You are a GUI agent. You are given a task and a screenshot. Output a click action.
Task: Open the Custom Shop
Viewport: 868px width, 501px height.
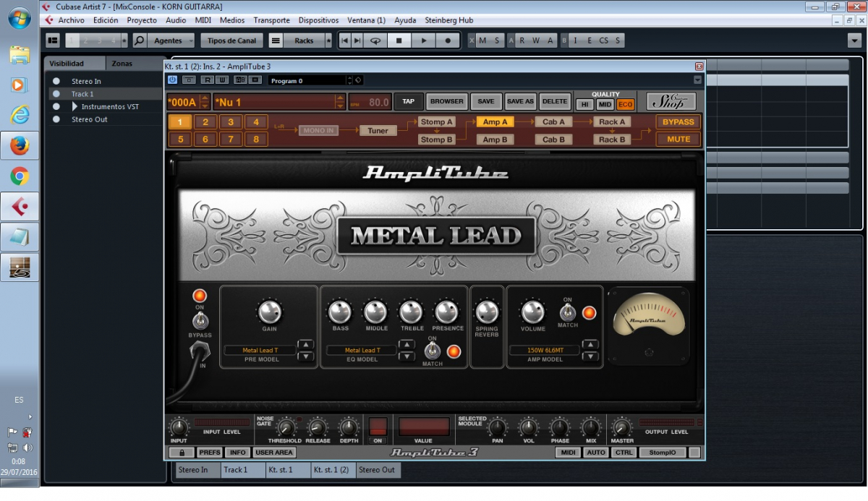(671, 101)
